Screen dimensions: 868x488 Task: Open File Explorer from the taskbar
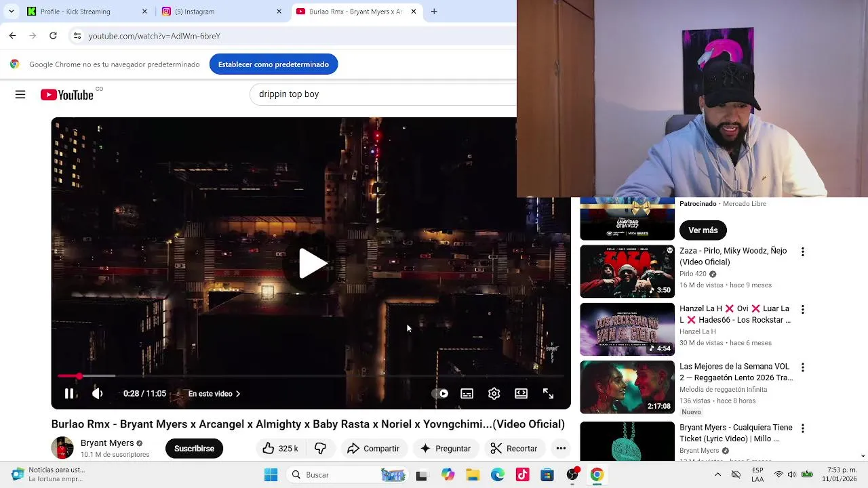click(473, 475)
